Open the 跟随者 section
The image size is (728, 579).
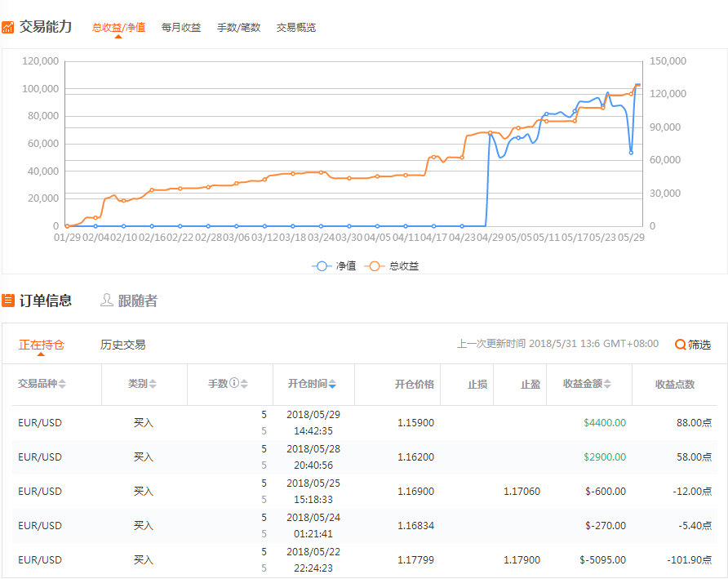click(129, 301)
